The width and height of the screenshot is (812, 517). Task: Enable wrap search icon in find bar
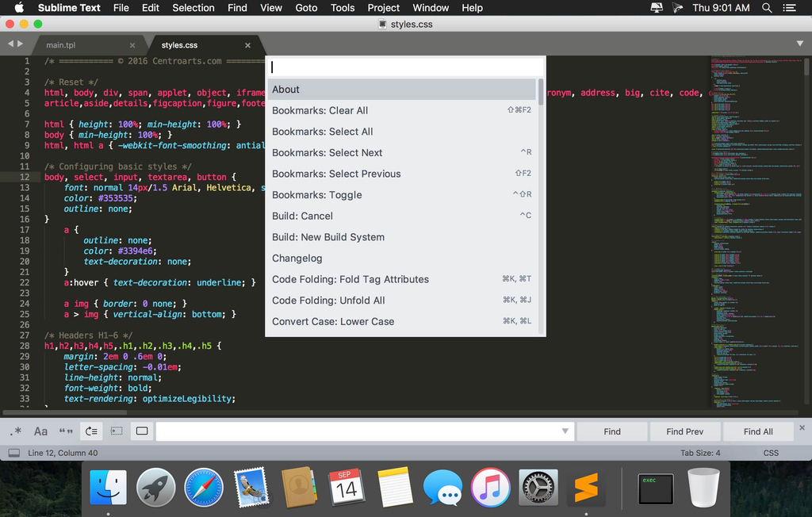(91, 431)
